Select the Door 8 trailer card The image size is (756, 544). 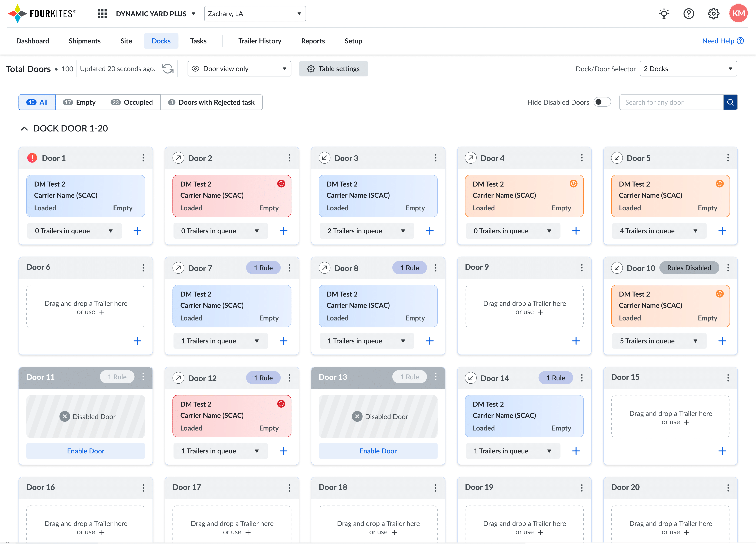point(378,306)
